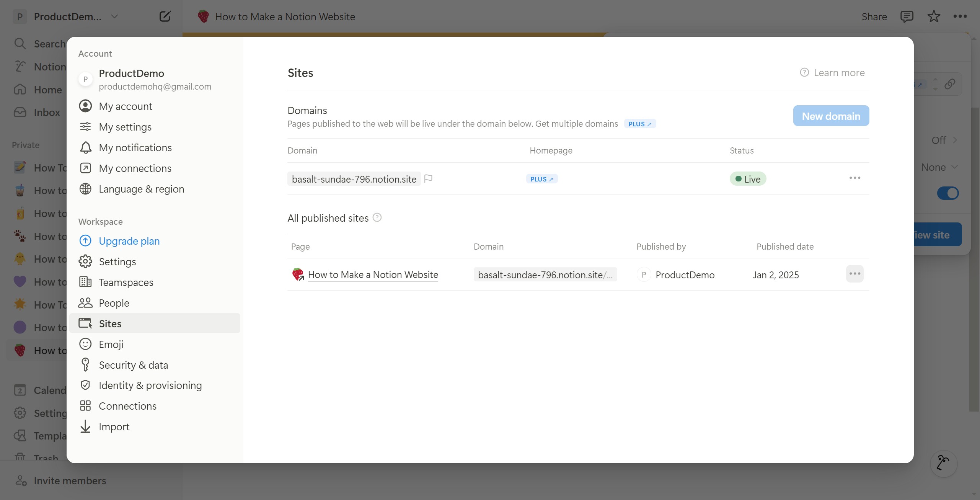The image size is (980, 500).
Task: Click the Templates item in sidebar
Action: 40,436
